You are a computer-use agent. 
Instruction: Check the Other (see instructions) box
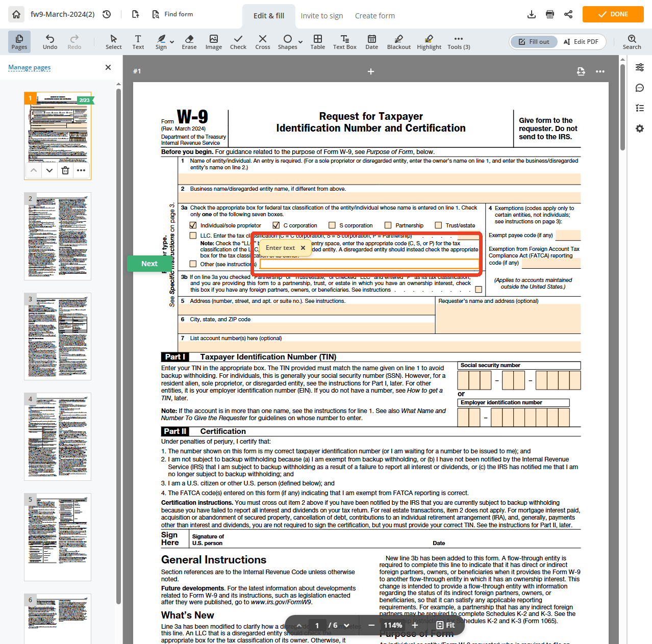pyautogui.click(x=193, y=264)
